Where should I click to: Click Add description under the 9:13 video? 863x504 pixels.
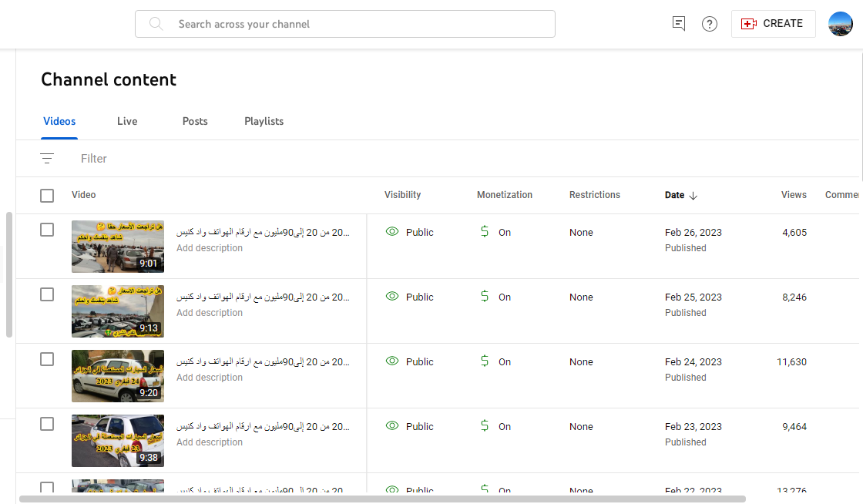point(209,313)
